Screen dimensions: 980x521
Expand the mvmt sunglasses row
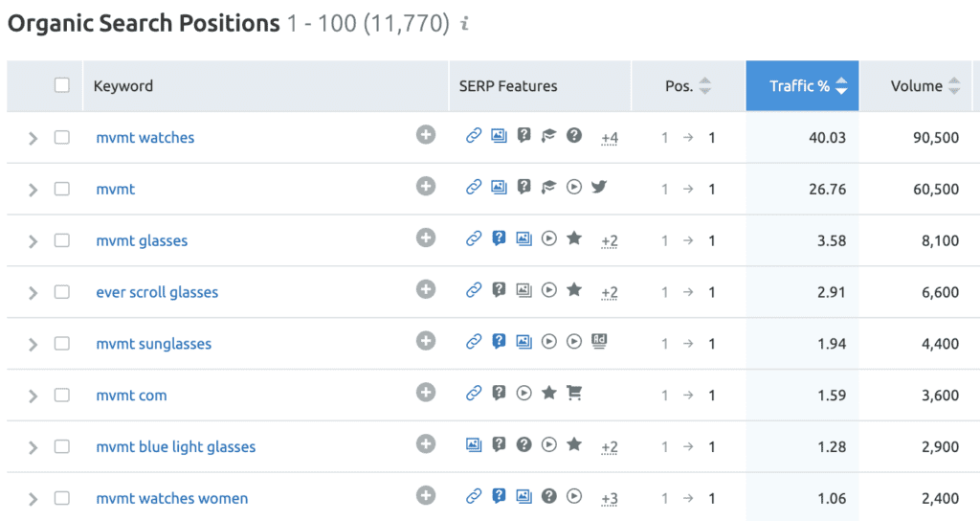[33, 344]
